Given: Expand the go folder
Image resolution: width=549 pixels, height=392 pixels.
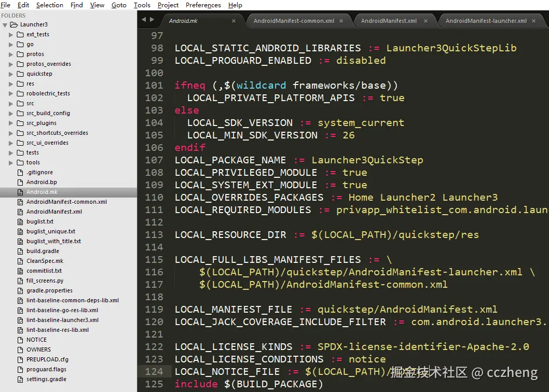Looking at the screenshot, I should (11, 45).
